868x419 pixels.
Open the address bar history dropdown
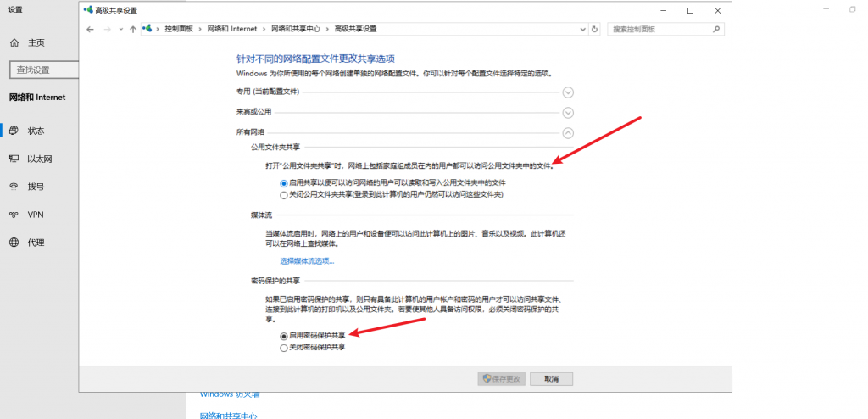(581, 29)
